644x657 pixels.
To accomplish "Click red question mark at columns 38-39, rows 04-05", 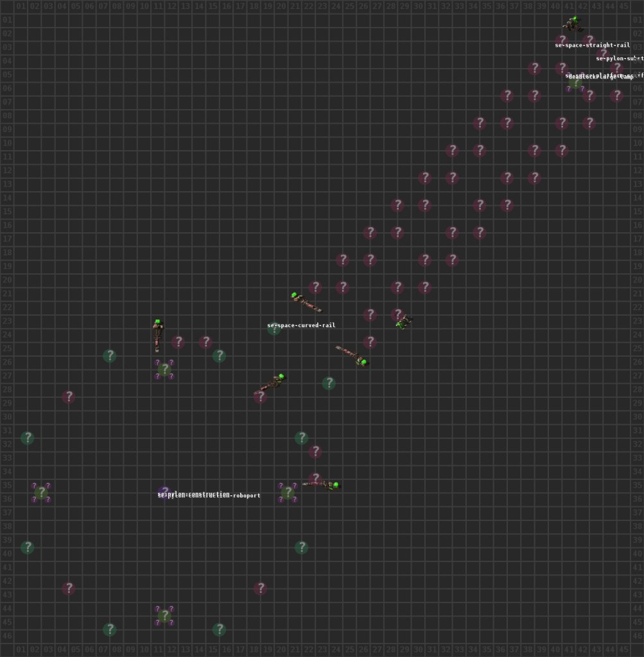I will point(534,68).
